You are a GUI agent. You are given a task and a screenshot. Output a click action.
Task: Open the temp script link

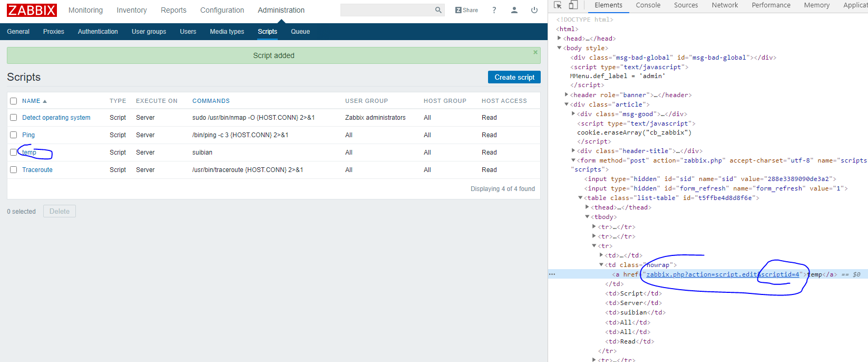coord(29,153)
